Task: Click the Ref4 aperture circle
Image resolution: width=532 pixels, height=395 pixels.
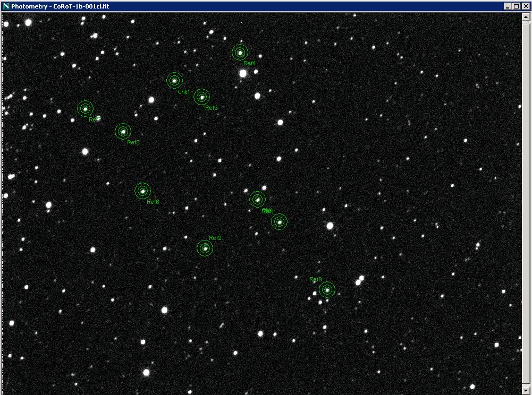Action: 240,53
